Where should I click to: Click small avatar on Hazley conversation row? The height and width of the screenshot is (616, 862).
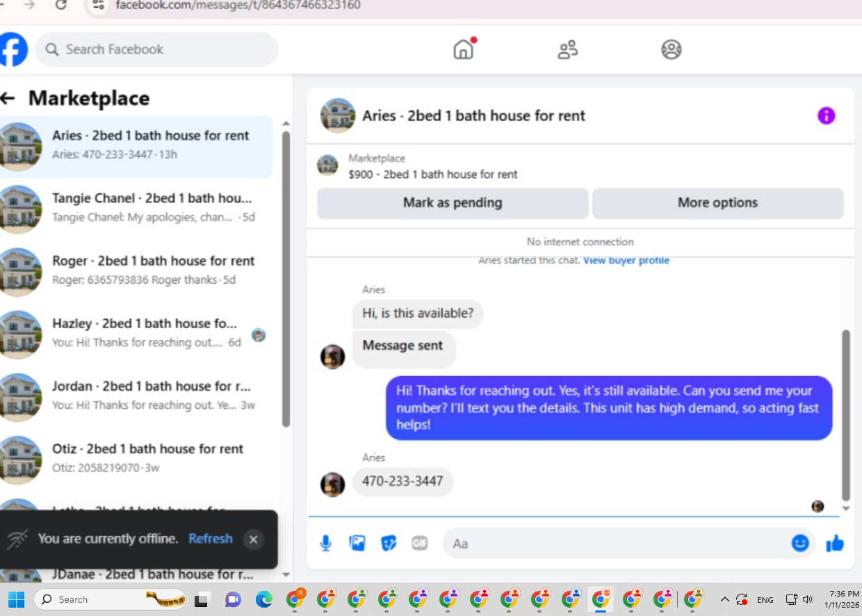259,335
